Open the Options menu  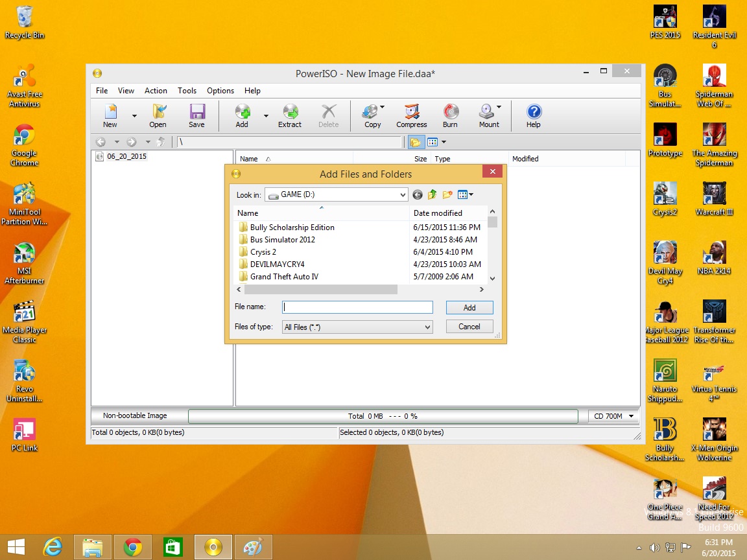220,91
